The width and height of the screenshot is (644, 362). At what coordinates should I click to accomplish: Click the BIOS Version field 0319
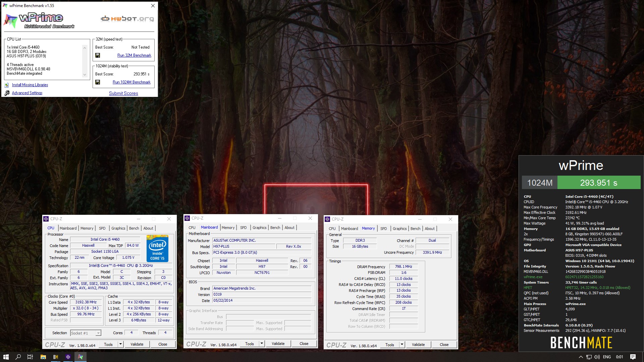pos(262,295)
